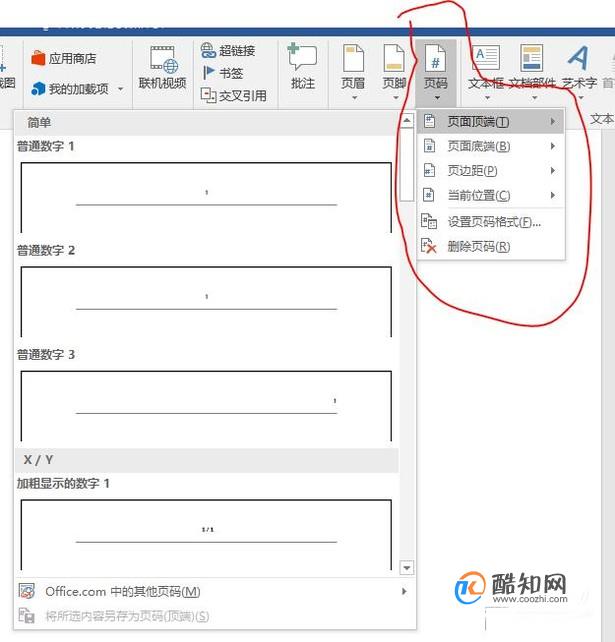Insert a 交叉引用 cross-reference
Image resolution: width=615 pixels, height=642 pixels.
coord(234,96)
